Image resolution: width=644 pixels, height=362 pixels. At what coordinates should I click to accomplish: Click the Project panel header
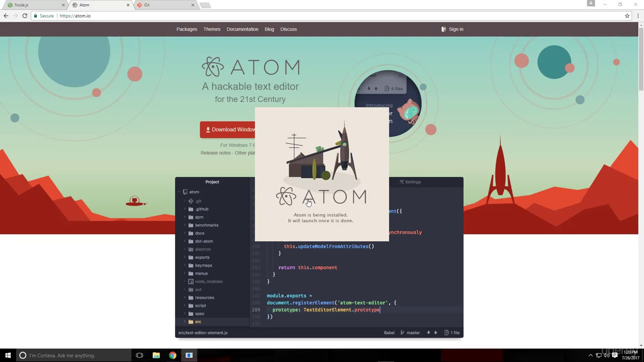[x=212, y=182]
